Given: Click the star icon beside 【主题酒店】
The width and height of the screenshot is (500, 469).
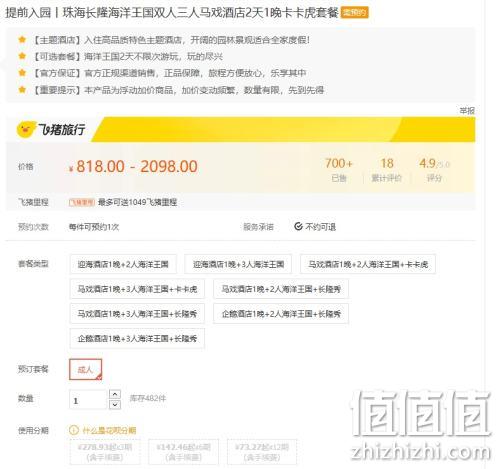Looking at the screenshot, I should (22, 40).
